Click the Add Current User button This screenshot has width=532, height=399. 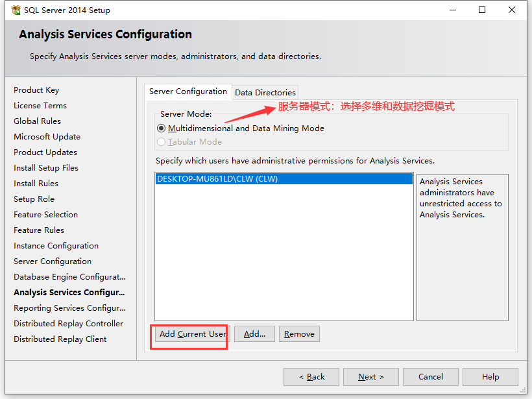[193, 334]
